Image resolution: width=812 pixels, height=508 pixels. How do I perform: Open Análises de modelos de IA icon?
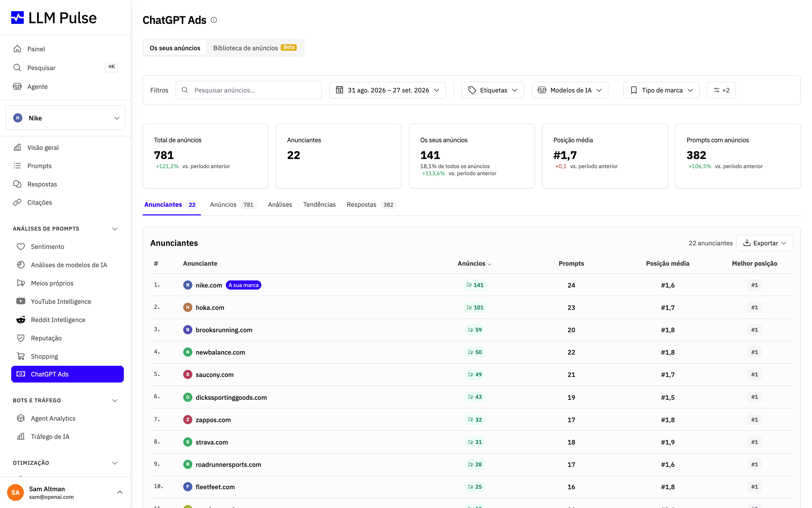(21, 265)
